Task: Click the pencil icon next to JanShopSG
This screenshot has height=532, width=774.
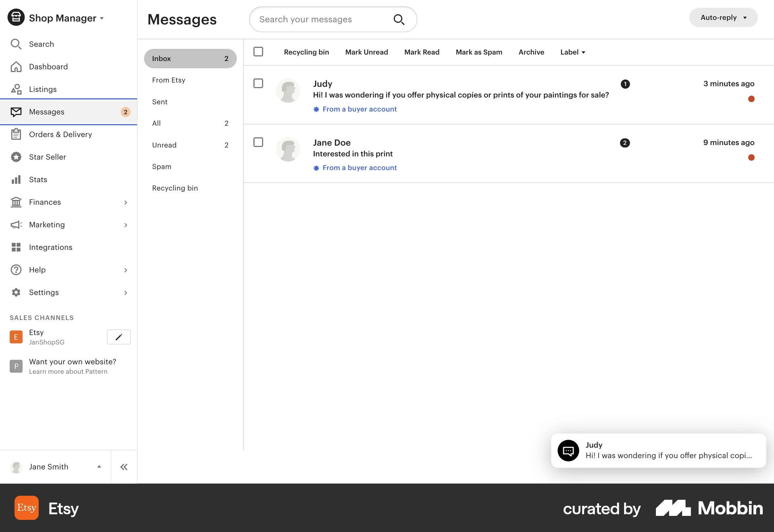Action: tap(119, 337)
